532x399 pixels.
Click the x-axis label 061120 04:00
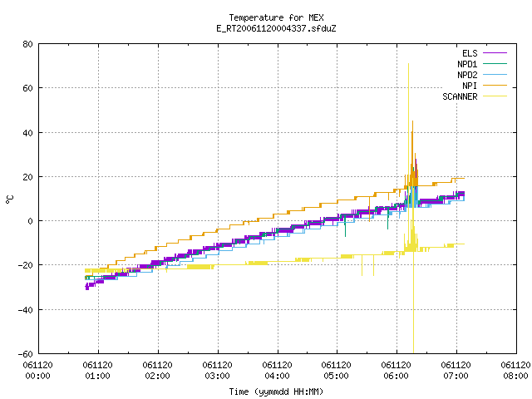click(277, 371)
